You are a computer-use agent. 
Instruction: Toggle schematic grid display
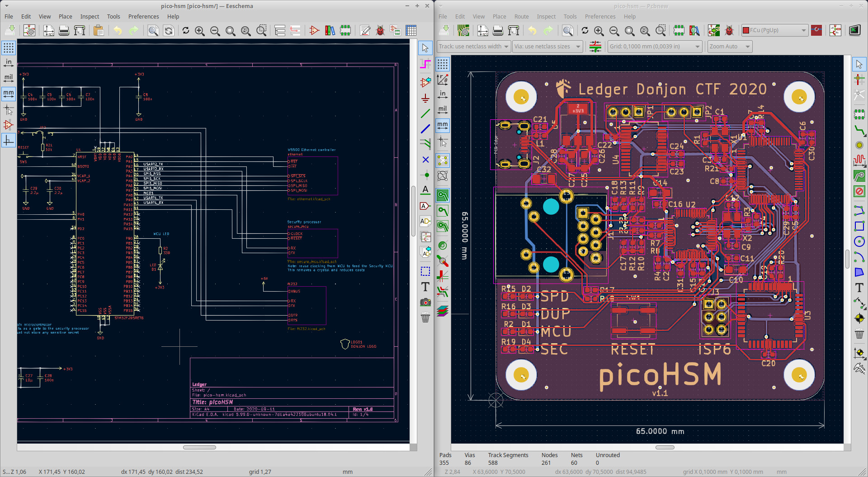click(9, 48)
